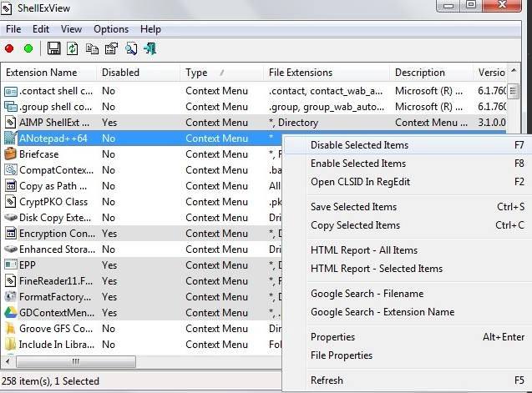Choose Copy Selected Items in context menu
Image resolution: width=532 pixels, height=393 pixels.
pyautogui.click(x=407, y=225)
